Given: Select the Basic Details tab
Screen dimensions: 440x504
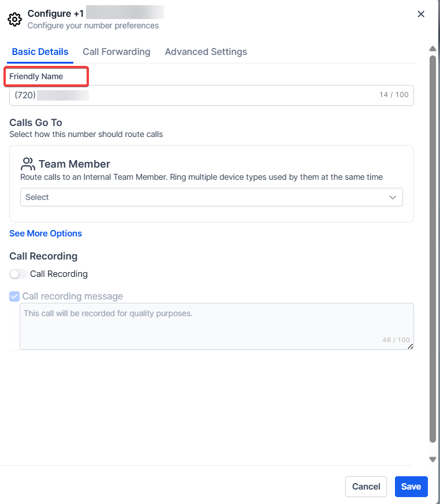Looking at the screenshot, I should (x=40, y=52).
